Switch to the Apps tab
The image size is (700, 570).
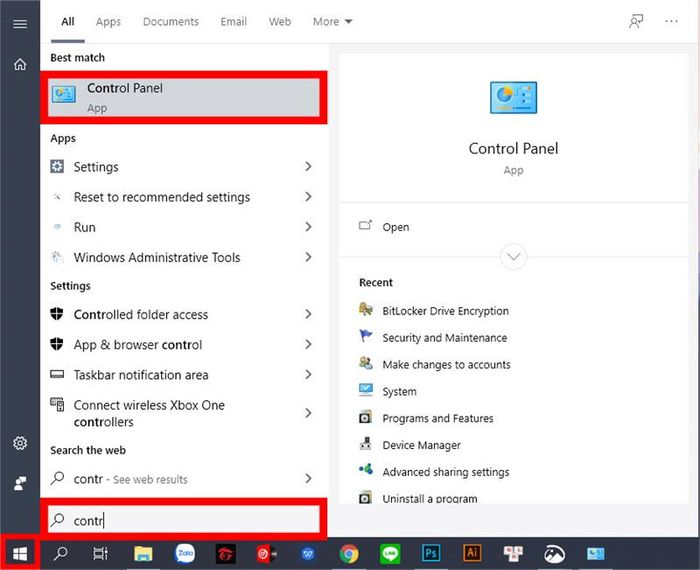tap(108, 21)
